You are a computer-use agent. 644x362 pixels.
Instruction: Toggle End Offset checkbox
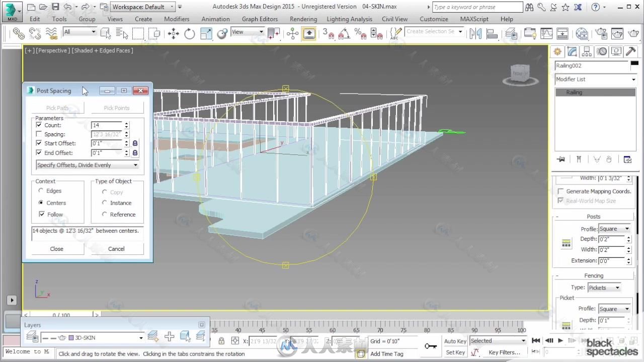(x=39, y=153)
